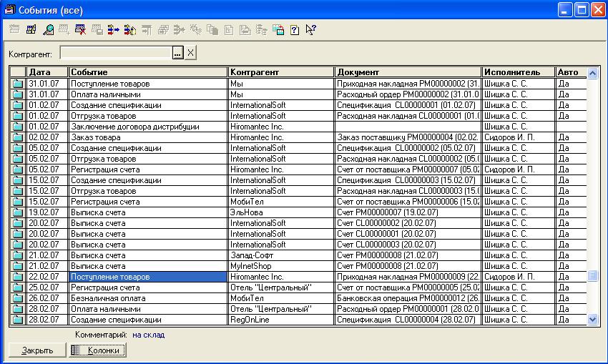Click folder icon of row 28.02.07 Оплата наличными
Image resolution: width=608 pixels, height=364 pixels.
17,309
